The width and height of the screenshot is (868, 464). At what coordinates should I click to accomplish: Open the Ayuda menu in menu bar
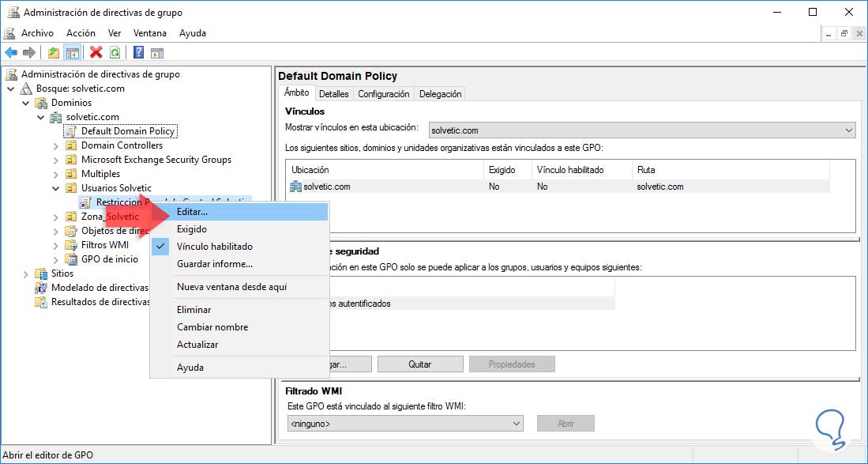point(193,33)
